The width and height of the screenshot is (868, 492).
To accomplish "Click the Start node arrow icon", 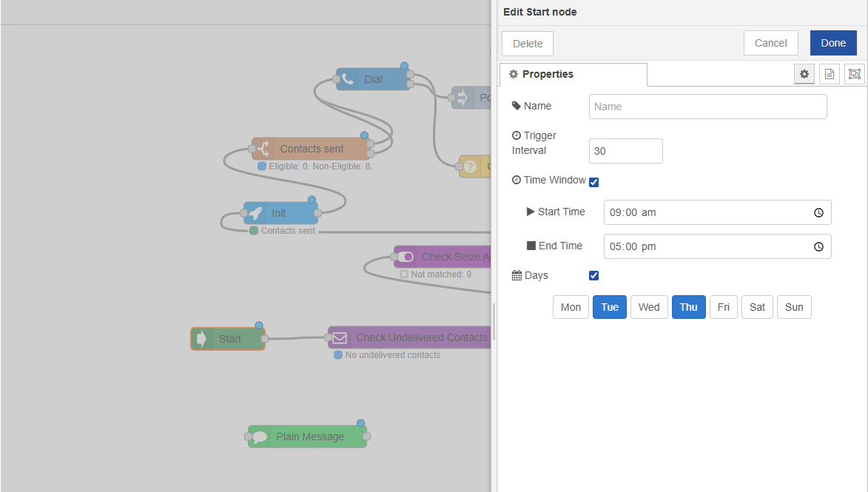I will click(x=201, y=339).
